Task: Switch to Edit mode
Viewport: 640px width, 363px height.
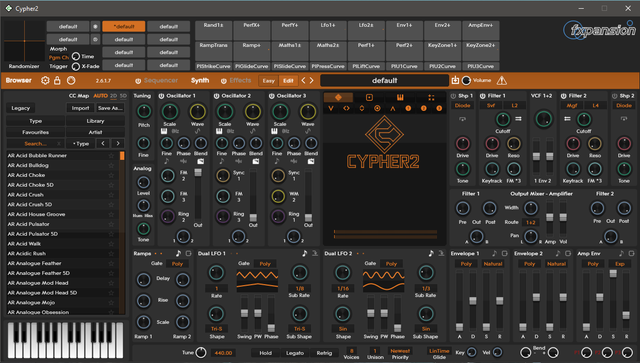Action: pos(288,80)
